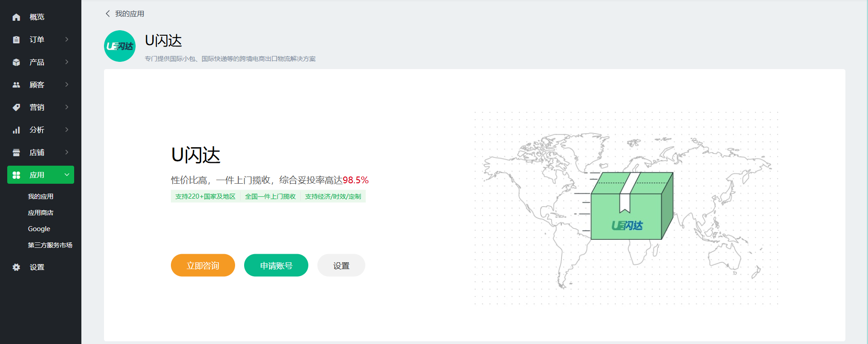Open the 产品 sidebar menu
Viewport: 868px width, 344px height.
pyautogui.click(x=41, y=62)
